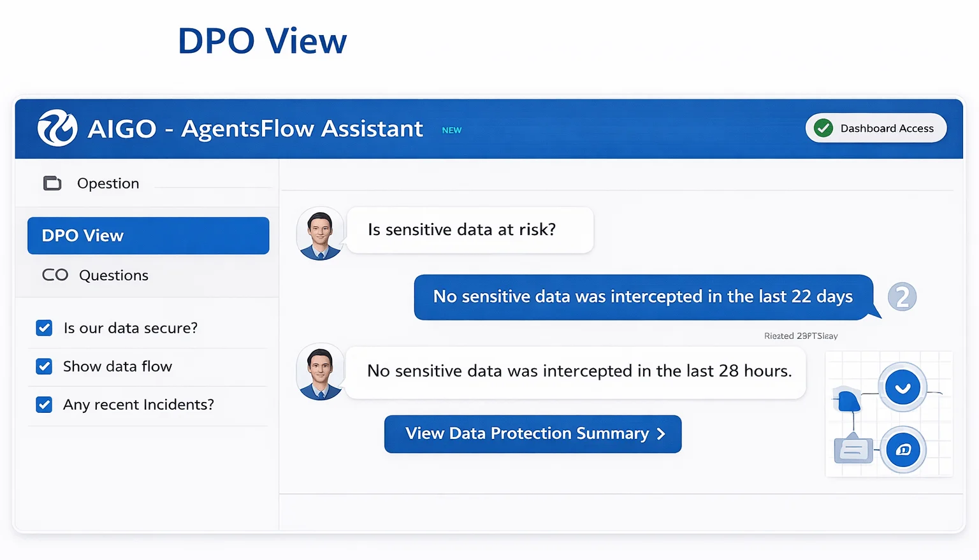Click the 'Is our data secure?' label

click(131, 328)
